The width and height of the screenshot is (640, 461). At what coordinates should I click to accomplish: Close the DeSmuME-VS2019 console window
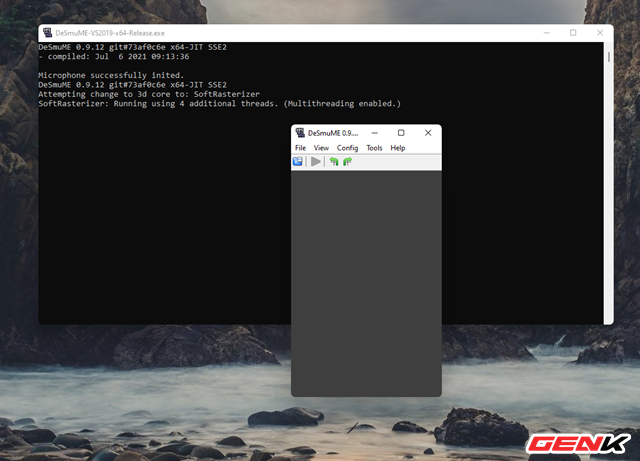(x=600, y=33)
